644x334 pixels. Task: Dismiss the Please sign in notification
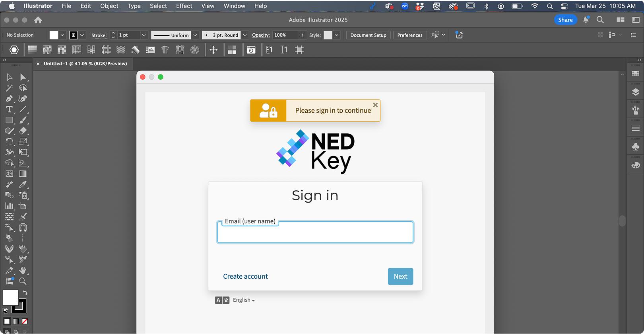pos(375,105)
